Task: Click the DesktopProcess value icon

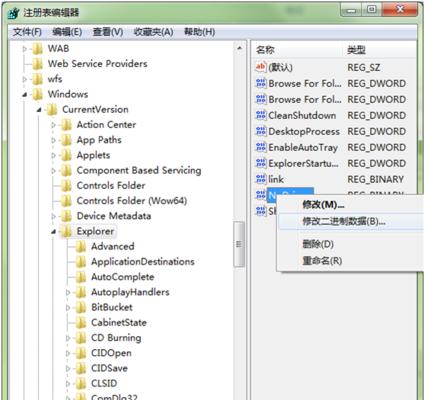Action: (x=261, y=131)
